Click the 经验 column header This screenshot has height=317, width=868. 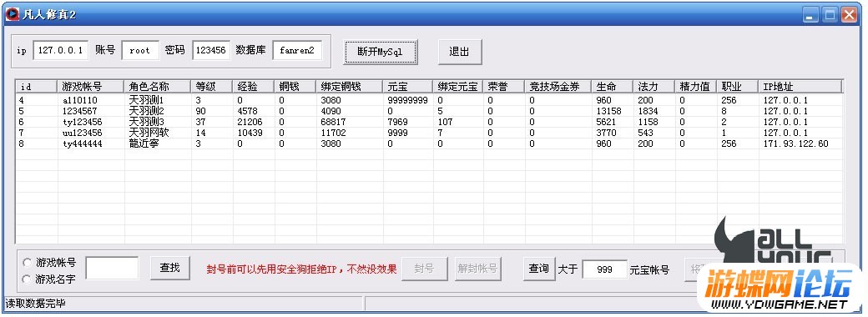254,86
